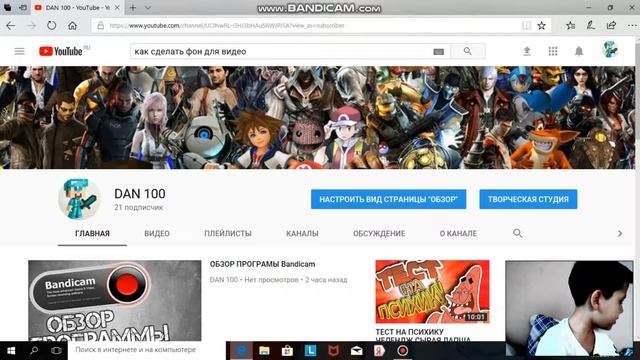Click the DAN 100 channel avatar

(79, 199)
